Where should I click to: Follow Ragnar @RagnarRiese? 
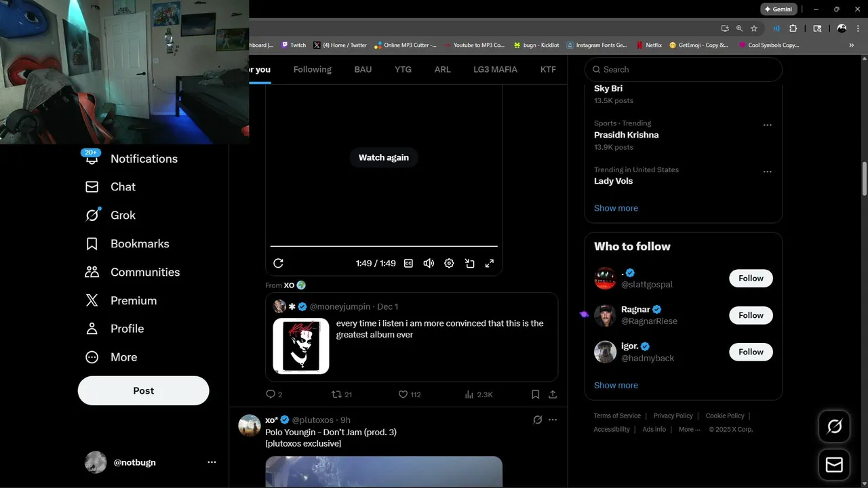click(751, 315)
